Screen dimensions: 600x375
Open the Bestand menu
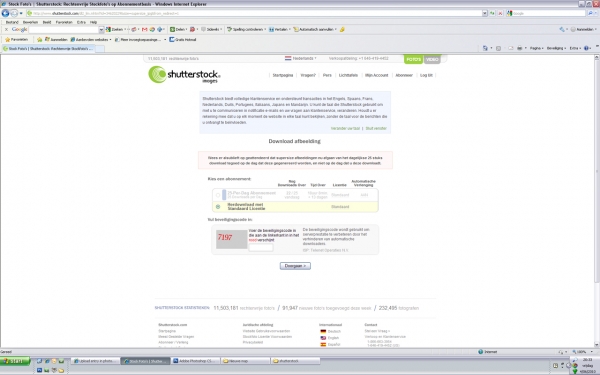[x=12, y=22]
